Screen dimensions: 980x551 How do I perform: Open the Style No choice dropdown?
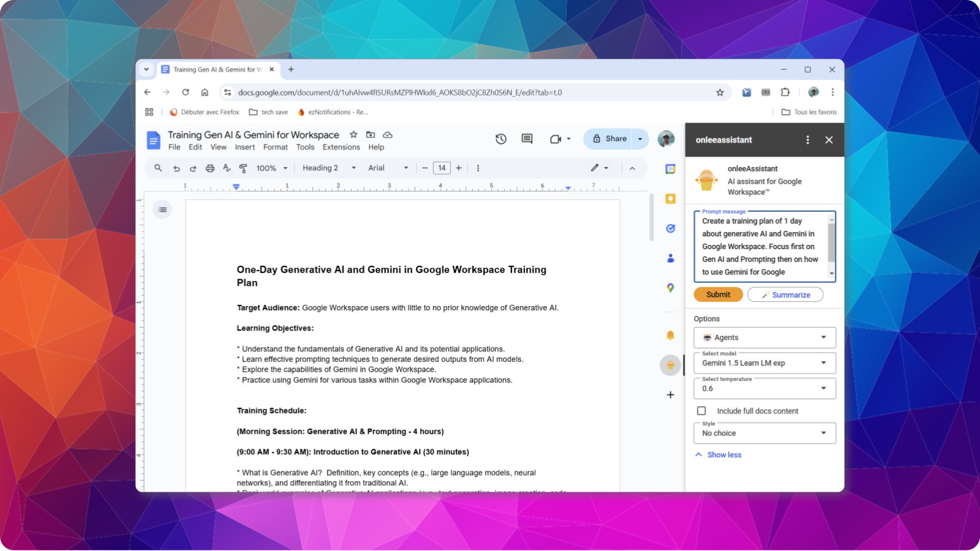pyautogui.click(x=764, y=433)
